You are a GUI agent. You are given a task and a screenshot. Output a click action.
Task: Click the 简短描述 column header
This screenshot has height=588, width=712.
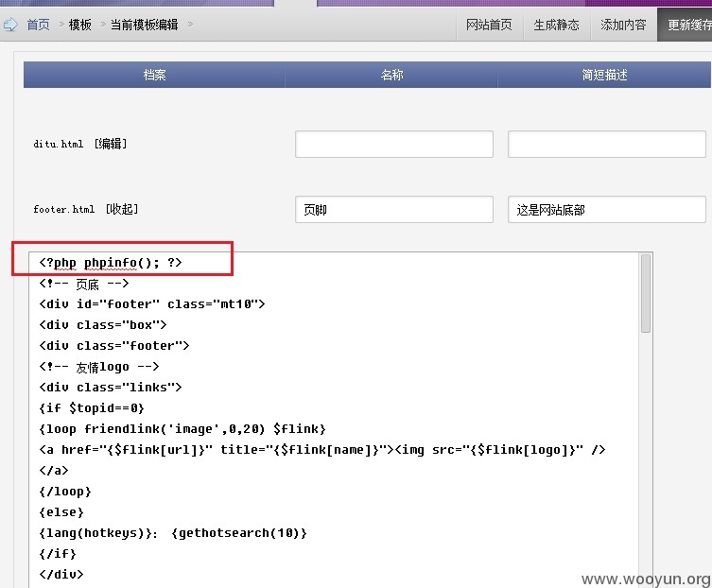point(604,75)
